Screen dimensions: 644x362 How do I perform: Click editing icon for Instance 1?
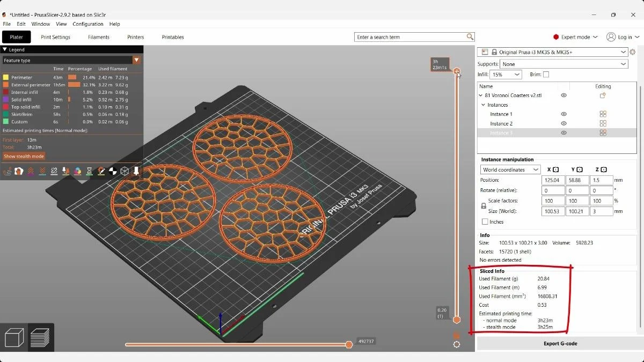point(603,114)
